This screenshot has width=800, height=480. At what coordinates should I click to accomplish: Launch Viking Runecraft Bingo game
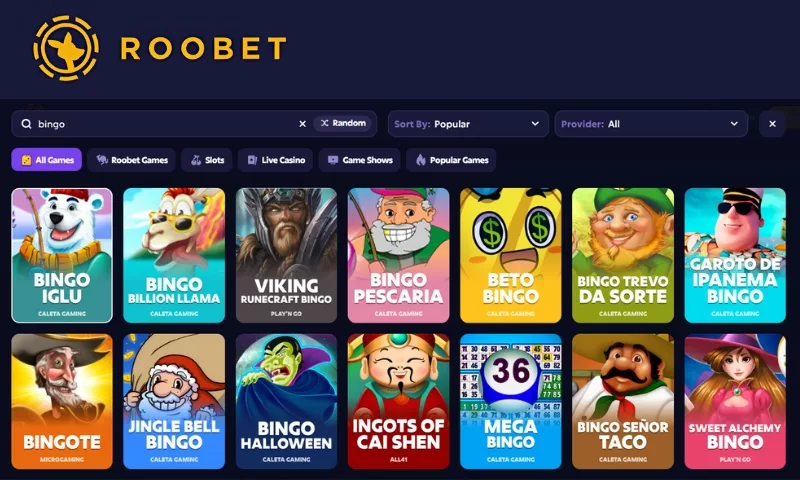pos(286,256)
